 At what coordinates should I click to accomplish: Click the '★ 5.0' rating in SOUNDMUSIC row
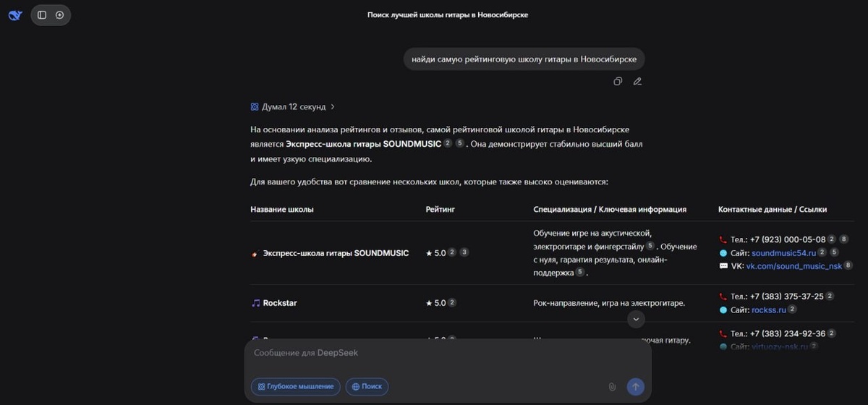point(436,253)
